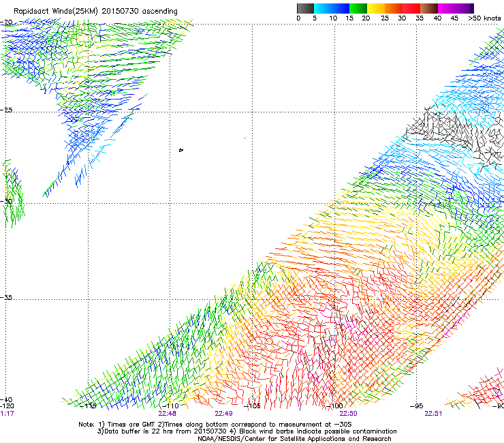
Task: Click the green 15-20 knots legend segment
Action: coord(358,8)
